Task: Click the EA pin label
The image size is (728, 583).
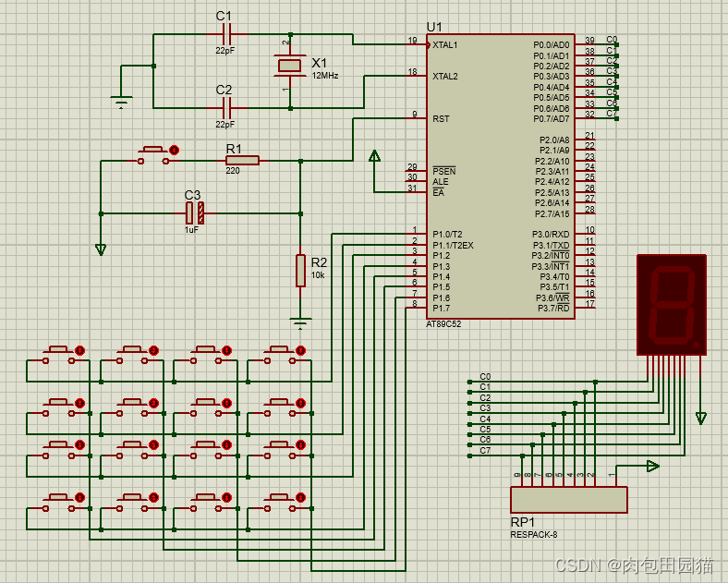Action: [x=438, y=192]
